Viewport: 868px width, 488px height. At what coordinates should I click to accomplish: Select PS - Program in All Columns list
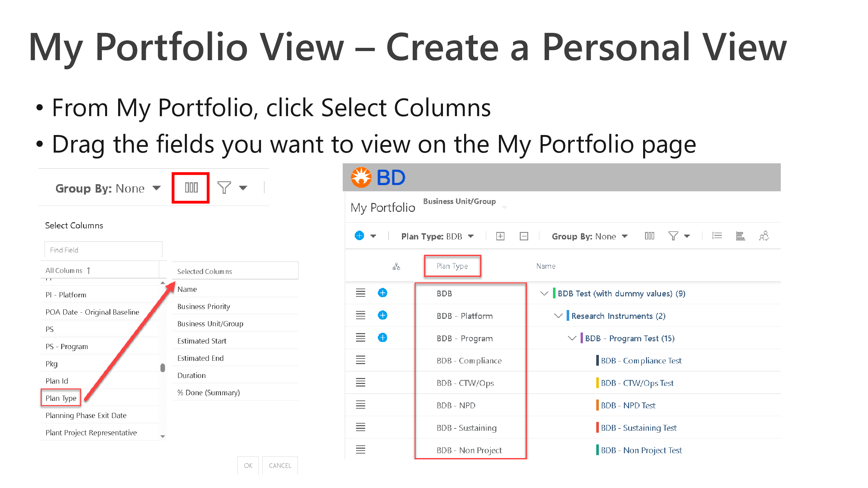67,346
